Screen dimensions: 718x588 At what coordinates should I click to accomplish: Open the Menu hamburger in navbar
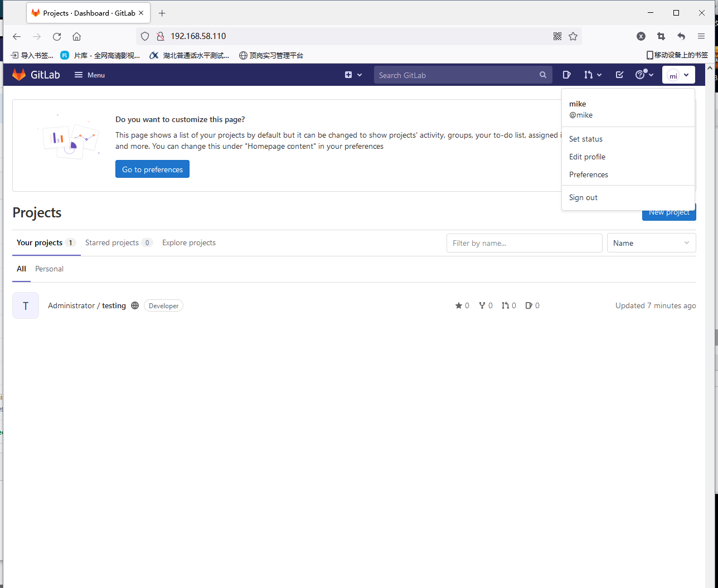(90, 75)
